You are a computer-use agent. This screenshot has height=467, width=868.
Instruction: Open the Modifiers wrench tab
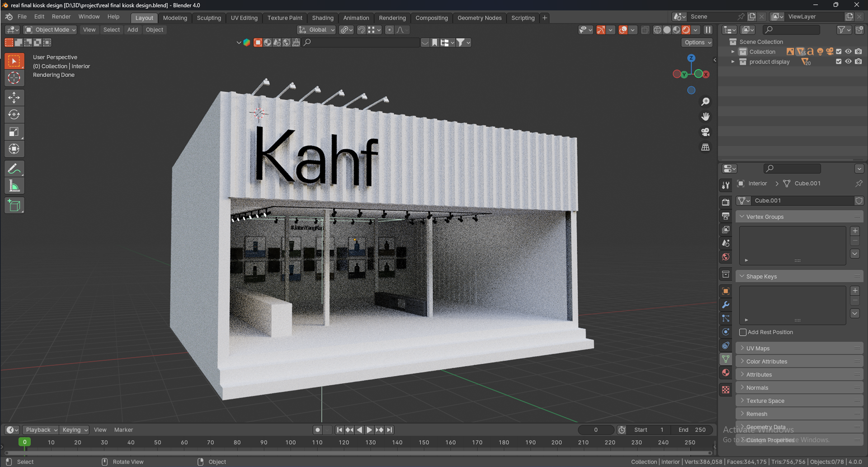[726, 305]
